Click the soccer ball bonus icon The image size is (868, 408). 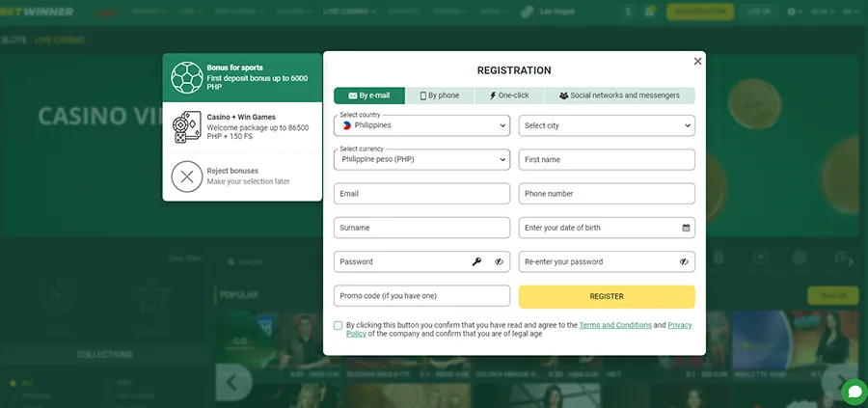click(187, 77)
